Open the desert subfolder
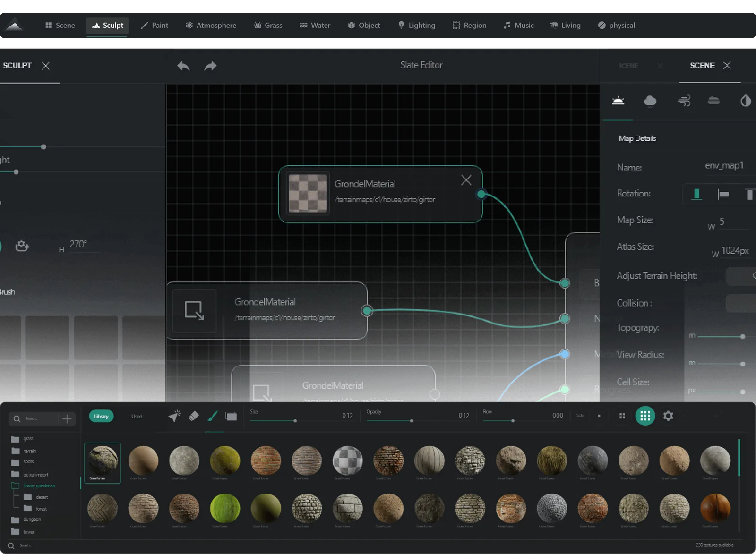This screenshot has height=554, width=756. tap(36, 497)
